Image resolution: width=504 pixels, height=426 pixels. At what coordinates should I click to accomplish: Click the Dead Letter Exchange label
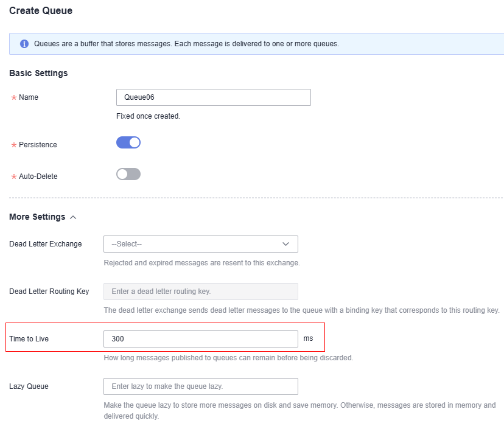point(46,244)
